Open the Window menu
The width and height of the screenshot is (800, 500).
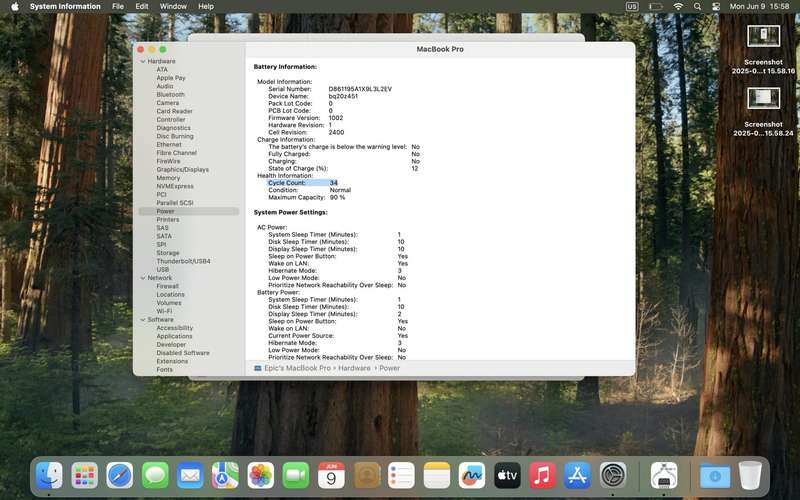point(173,7)
